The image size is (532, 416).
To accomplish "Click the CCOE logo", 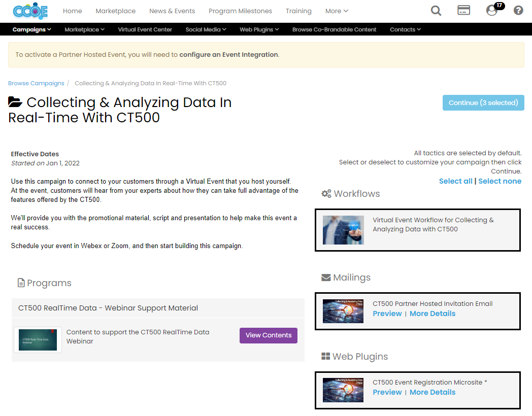I will pyautogui.click(x=30, y=11).
